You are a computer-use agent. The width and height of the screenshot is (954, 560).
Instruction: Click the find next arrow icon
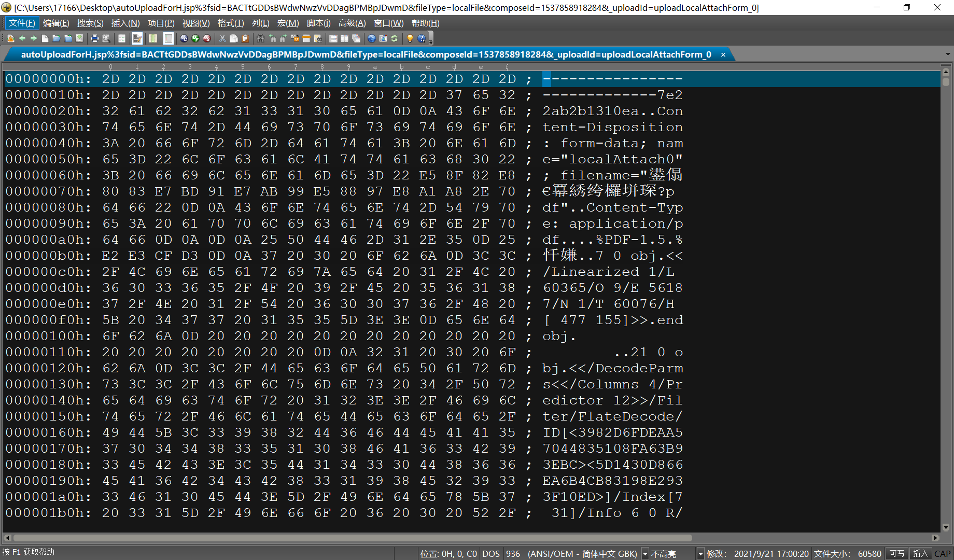[283, 38]
